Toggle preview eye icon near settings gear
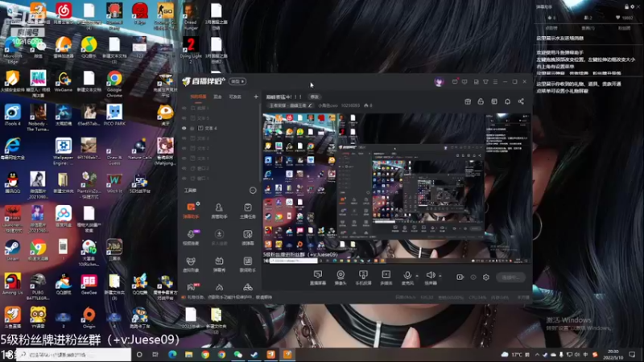This screenshot has width=644, height=362. pos(473,277)
